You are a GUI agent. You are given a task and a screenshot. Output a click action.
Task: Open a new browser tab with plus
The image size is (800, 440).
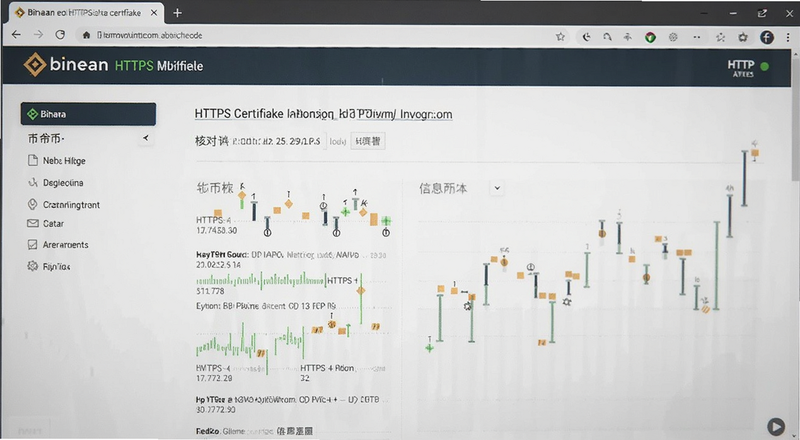[177, 13]
